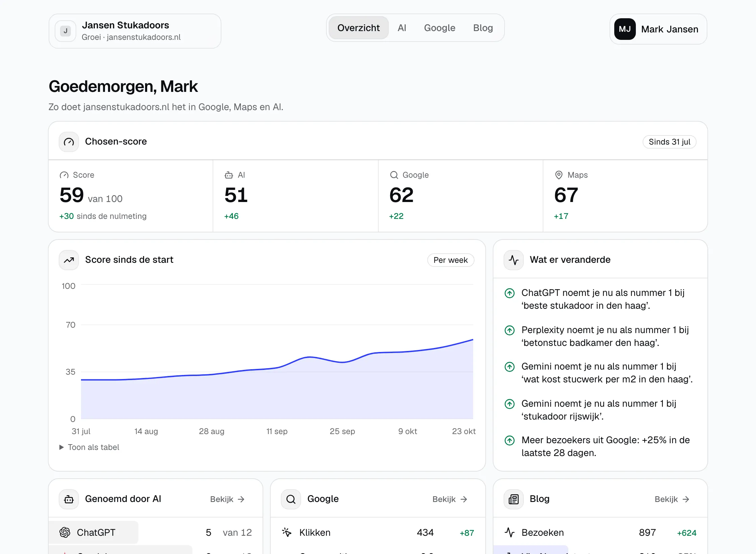Click the Sinds 31 jul badge

coord(669,142)
